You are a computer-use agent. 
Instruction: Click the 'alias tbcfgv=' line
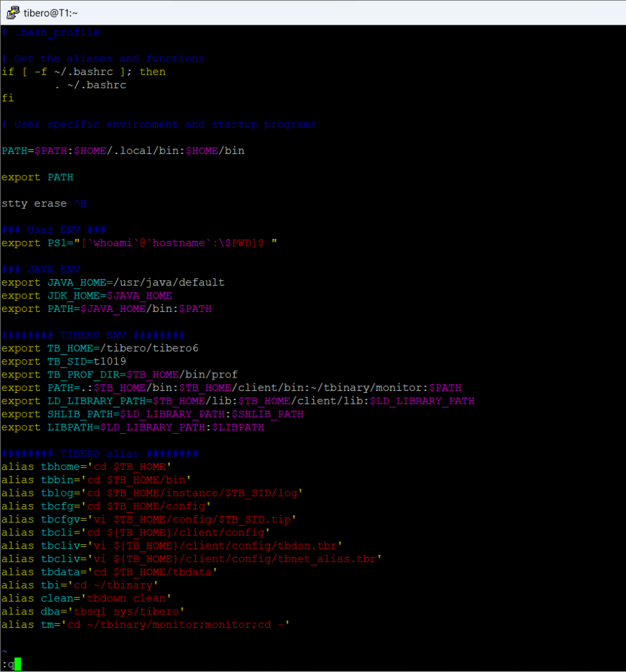coord(149,519)
